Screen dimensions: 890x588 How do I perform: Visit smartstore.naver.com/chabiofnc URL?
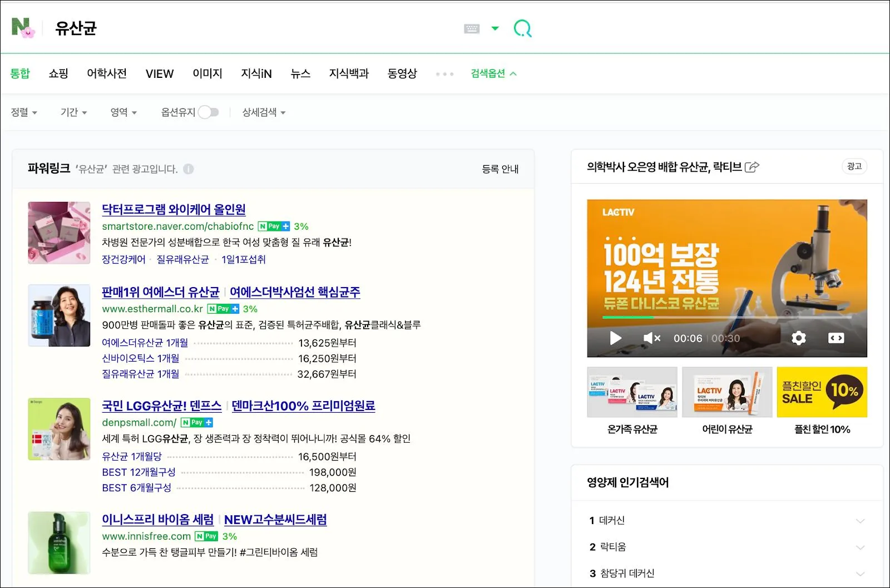pos(178,226)
